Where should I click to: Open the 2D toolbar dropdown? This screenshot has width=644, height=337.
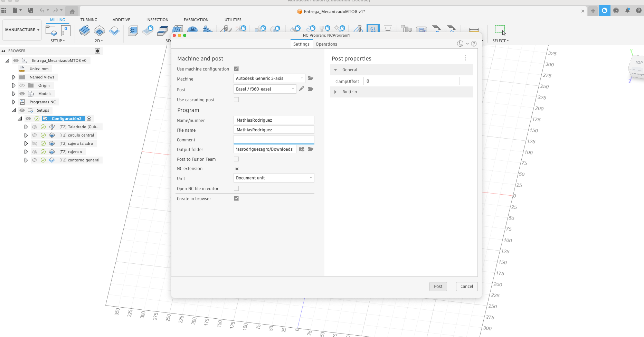[99, 41]
